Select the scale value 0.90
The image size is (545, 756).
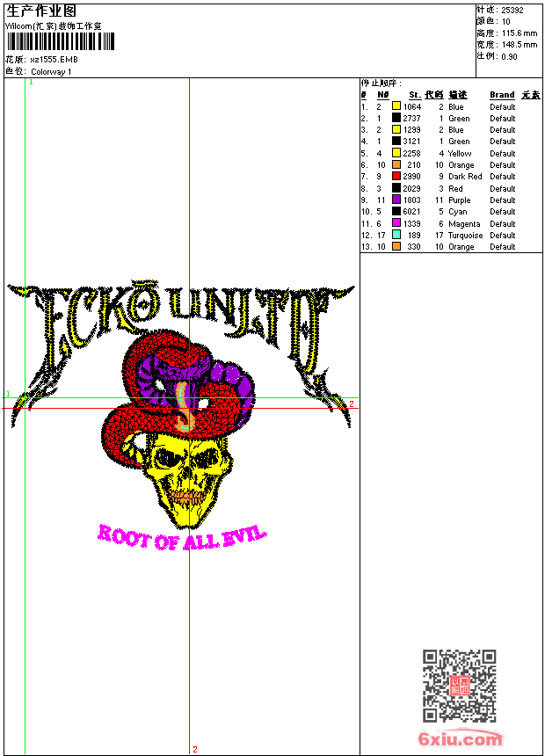[509, 56]
